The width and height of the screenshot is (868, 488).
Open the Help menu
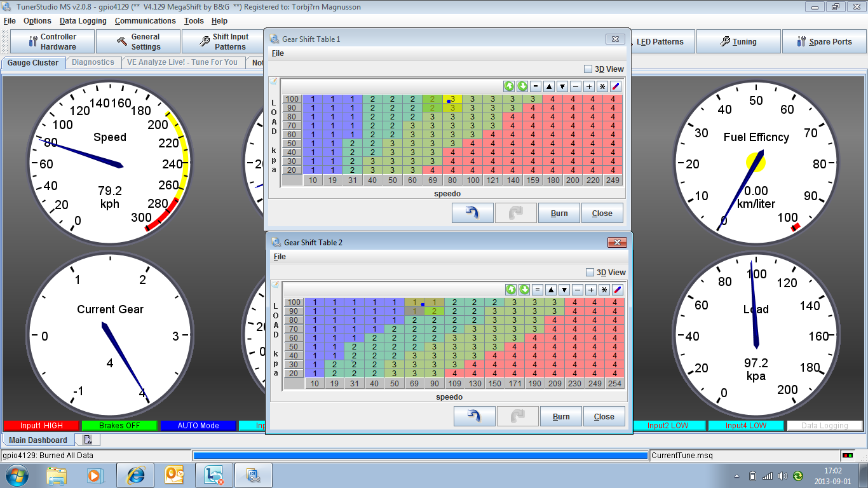[x=219, y=21]
